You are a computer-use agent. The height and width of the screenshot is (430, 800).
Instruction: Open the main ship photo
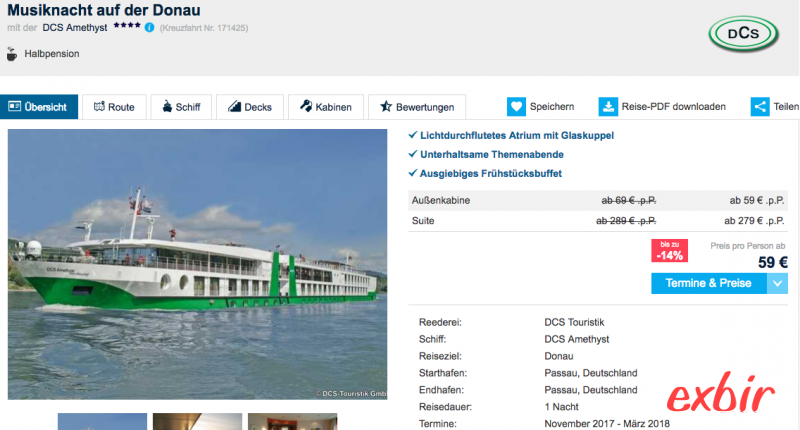click(x=197, y=264)
